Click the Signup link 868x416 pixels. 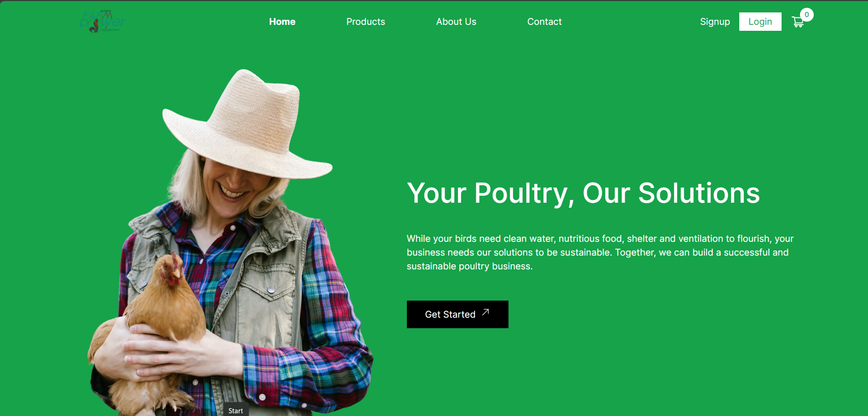pos(715,22)
